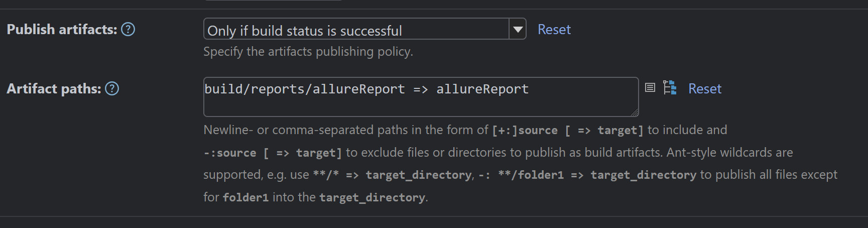The height and width of the screenshot is (228, 868).
Task: Click the Publish artifacts dropdown arrow
Action: point(518,30)
